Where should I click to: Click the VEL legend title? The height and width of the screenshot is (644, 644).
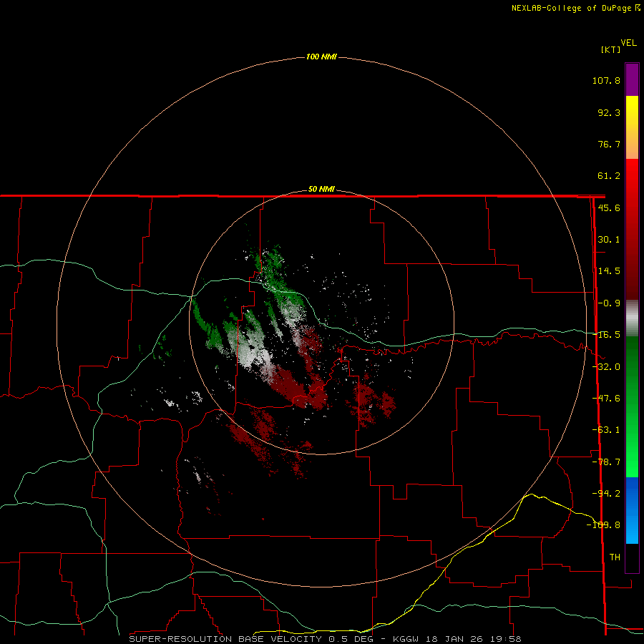(x=629, y=43)
